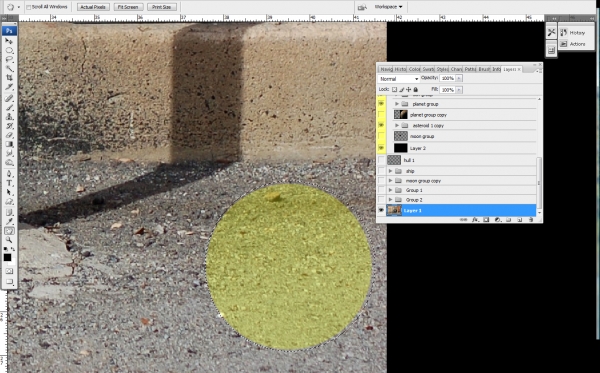
Task: Click the Actual Pixels button
Action: click(93, 7)
